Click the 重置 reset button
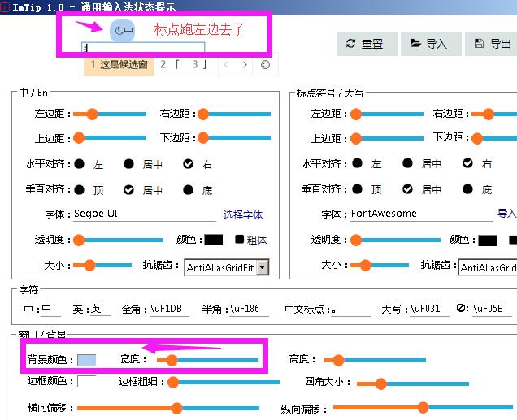 [x=365, y=44]
